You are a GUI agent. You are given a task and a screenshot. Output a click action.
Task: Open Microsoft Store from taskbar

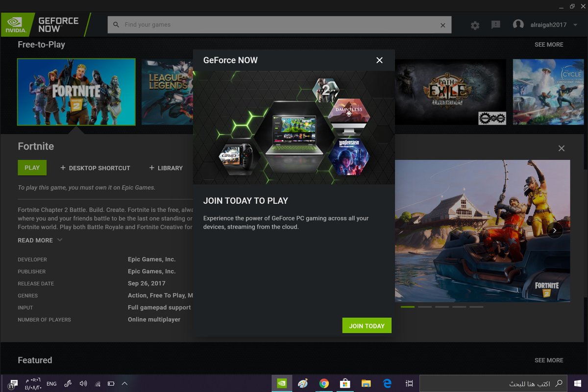pyautogui.click(x=345, y=384)
